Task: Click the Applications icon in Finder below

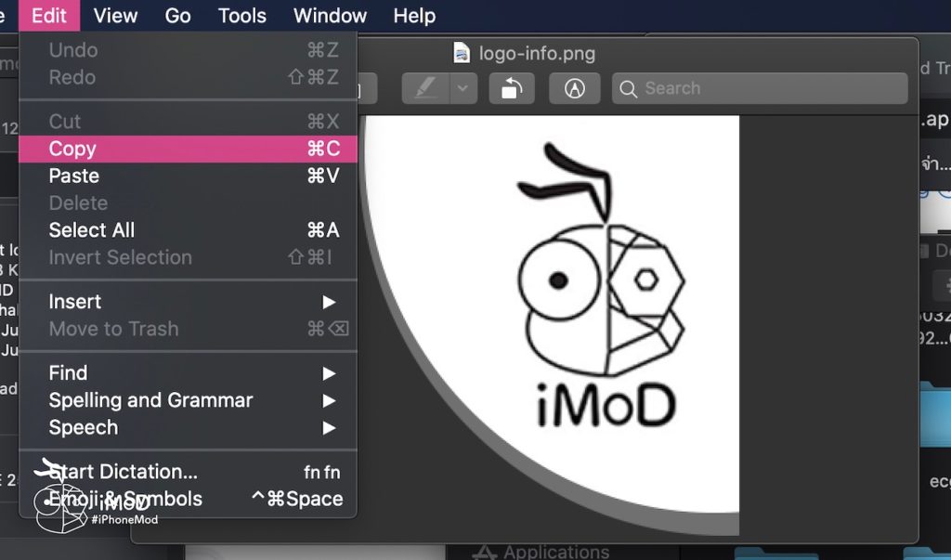Action: (485, 552)
